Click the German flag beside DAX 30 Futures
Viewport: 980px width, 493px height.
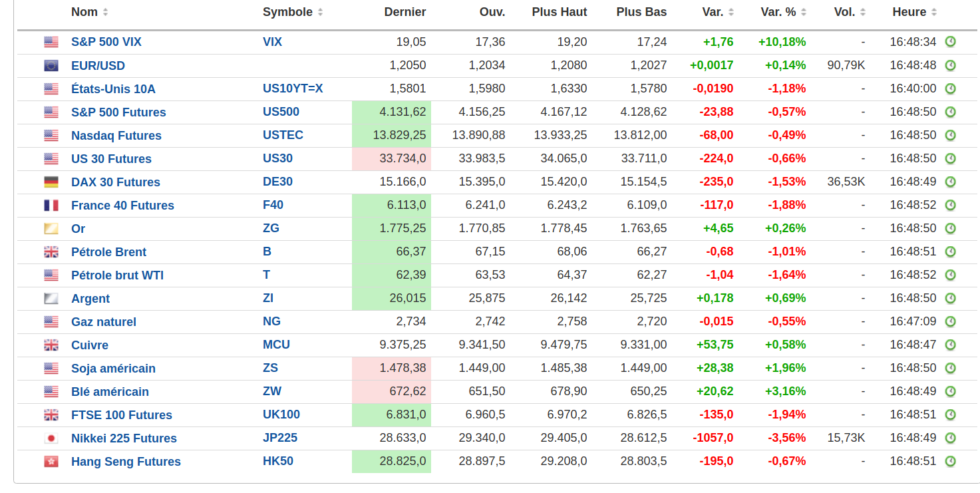point(51,182)
